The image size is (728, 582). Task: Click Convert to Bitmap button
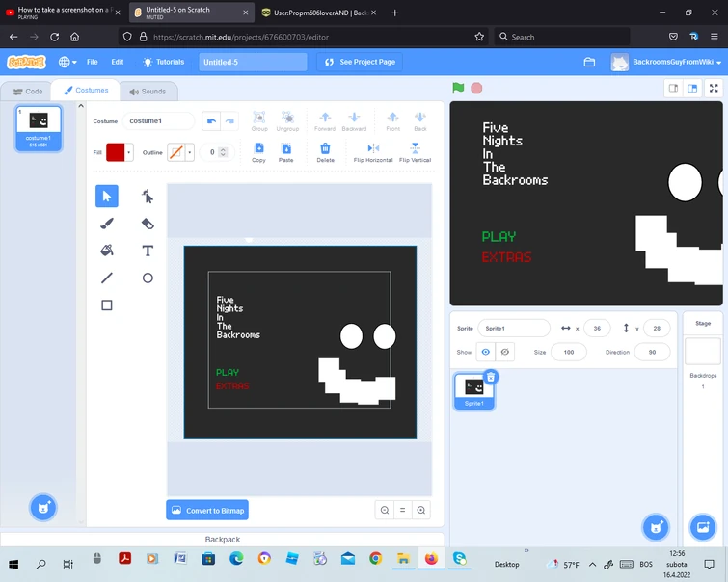tap(207, 510)
